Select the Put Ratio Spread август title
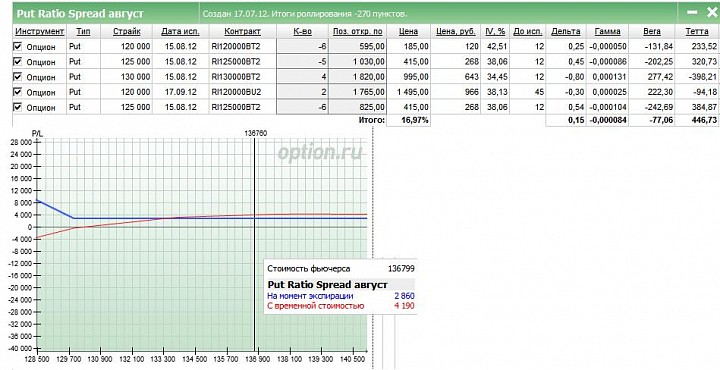The image size is (720, 370). pos(80,13)
